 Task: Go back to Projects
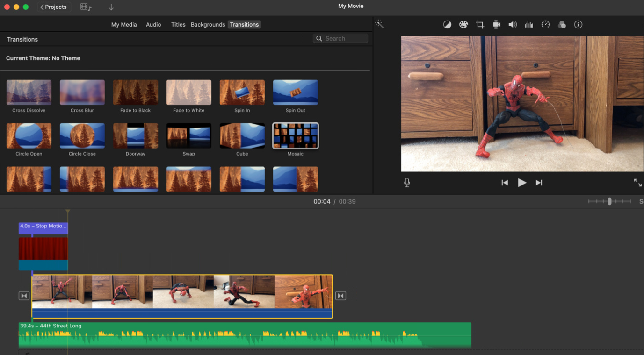(x=53, y=7)
